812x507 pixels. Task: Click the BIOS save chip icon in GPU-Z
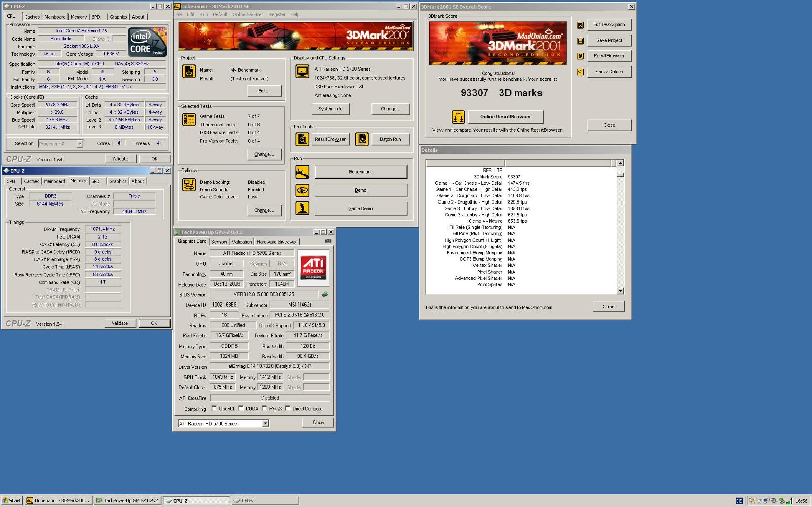tap(325, 294)
